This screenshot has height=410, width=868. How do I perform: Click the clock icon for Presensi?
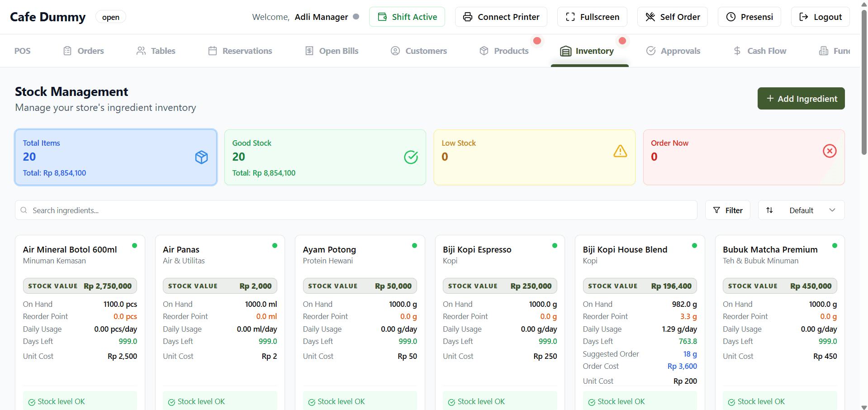(x=731, y=17)
